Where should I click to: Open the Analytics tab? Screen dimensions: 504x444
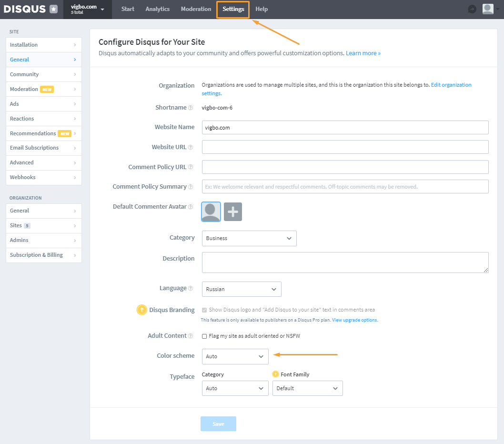[158, 9]
